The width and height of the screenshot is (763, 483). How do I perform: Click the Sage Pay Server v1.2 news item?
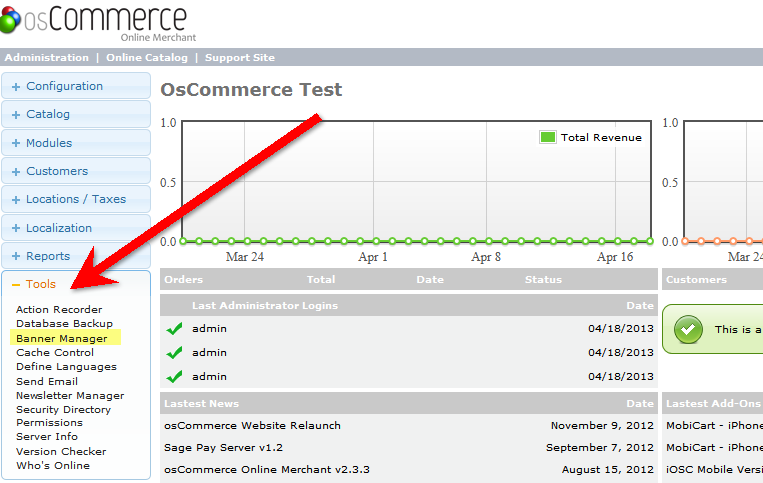(223, 447)
